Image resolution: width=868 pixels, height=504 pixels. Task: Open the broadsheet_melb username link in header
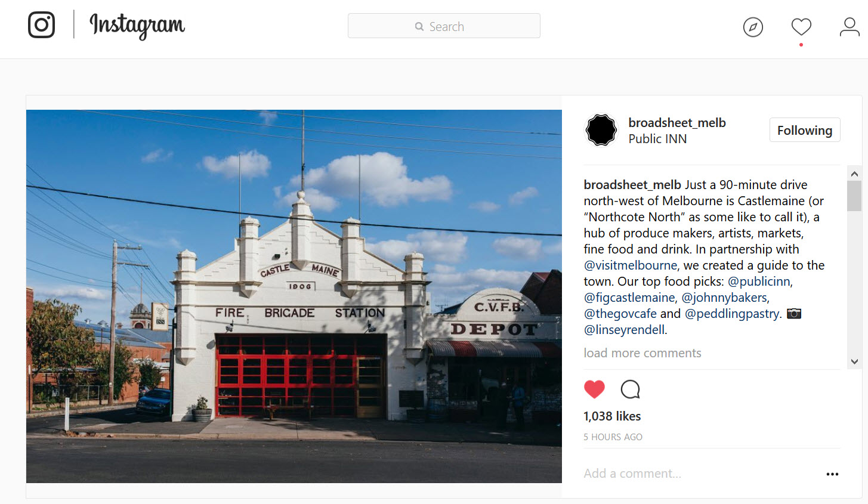pyautogui.click(x=677, y=123)
